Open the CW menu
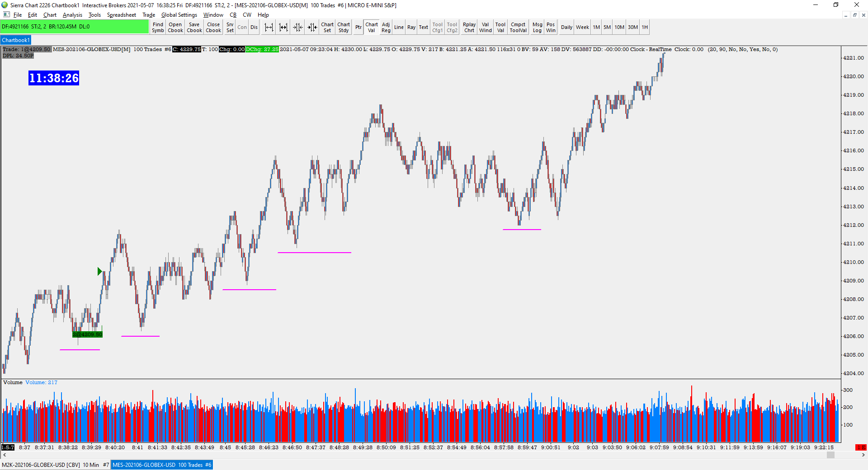 [247, 15]
